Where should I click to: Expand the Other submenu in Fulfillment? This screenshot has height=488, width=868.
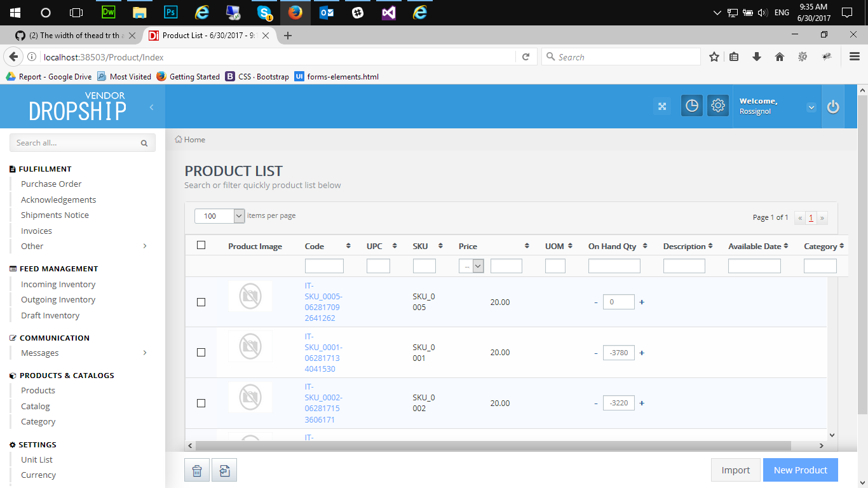coord(145,246)
